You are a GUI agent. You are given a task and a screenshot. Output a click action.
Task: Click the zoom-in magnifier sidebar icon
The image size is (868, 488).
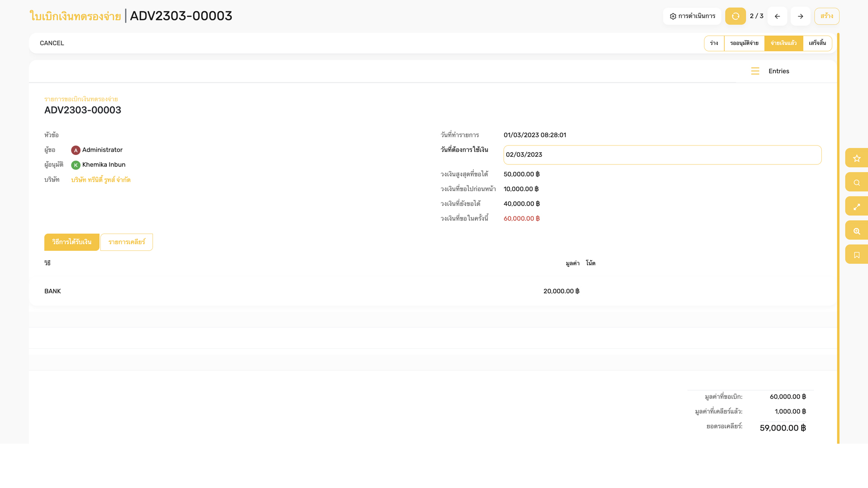pyautogui.click(x=856, y=231)
